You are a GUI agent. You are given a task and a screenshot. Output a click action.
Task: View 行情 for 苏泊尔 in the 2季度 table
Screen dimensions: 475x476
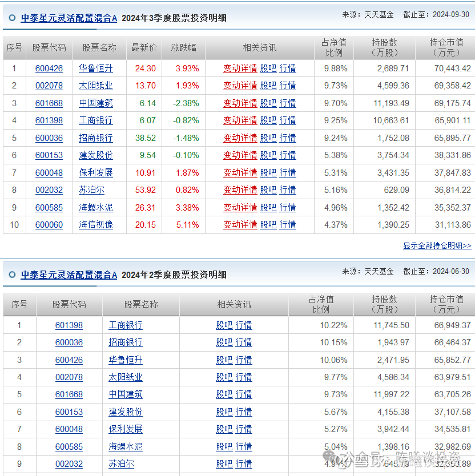[244, 464]
